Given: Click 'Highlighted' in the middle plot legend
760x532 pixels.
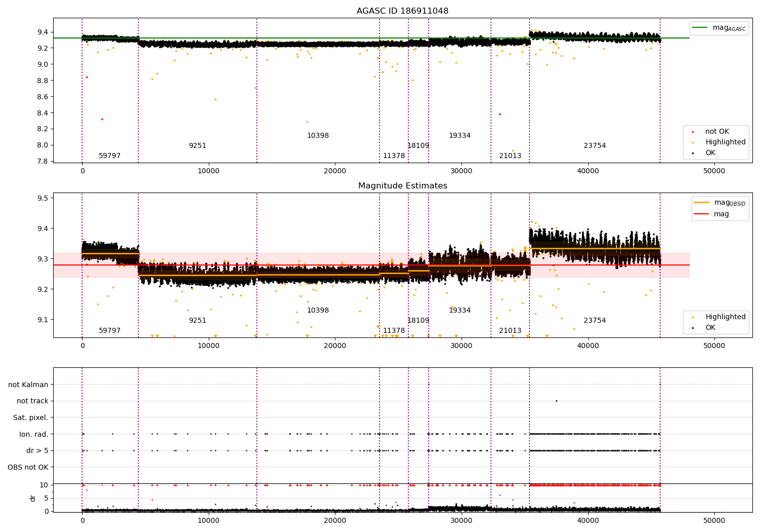Looking at the screenshot, I should [x=726, y=317].
